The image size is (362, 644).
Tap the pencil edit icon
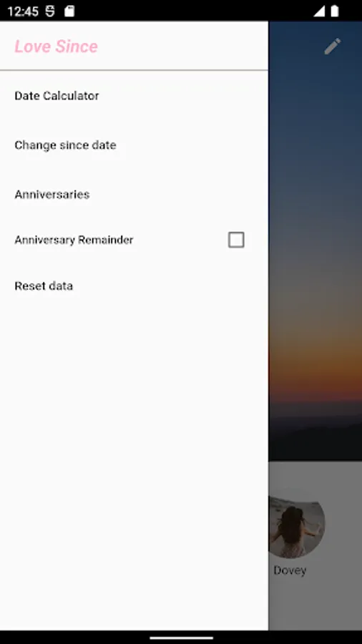click(333, 47)
